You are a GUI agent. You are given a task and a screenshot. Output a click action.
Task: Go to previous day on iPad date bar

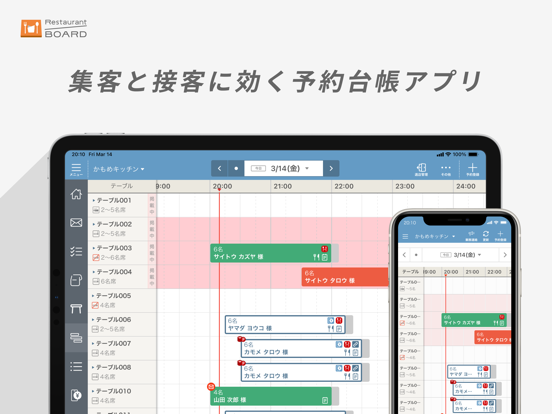pyautogui.click(x=220, y=169)
